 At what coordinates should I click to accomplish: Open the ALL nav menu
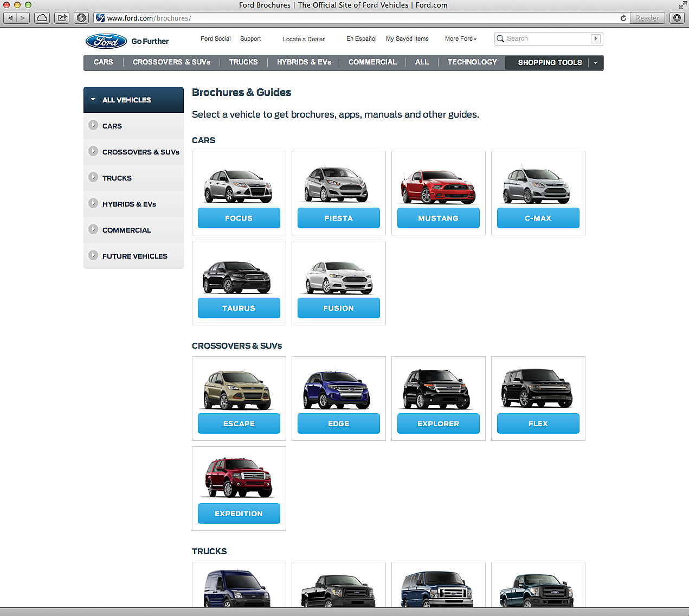point(422,62)
